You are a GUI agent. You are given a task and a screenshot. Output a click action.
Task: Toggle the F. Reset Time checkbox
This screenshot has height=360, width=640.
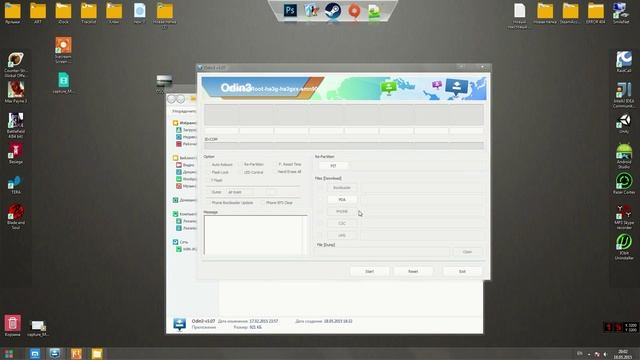[276, 164]
